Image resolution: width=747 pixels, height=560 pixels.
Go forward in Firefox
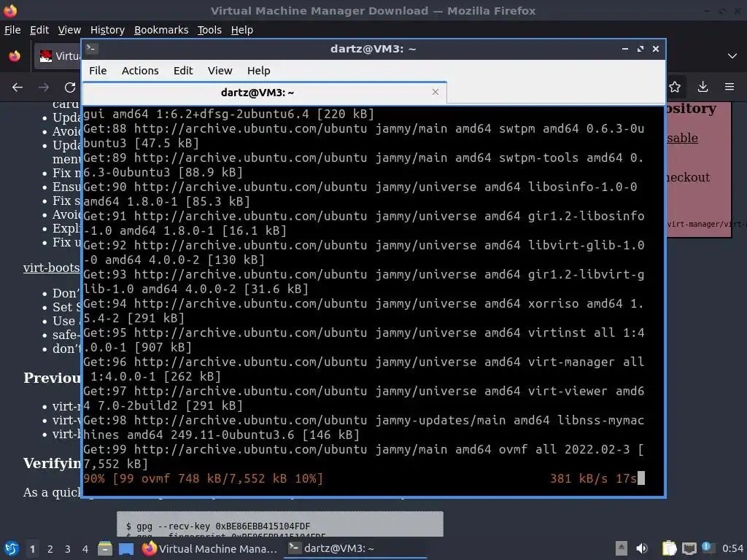coord(44,87)
